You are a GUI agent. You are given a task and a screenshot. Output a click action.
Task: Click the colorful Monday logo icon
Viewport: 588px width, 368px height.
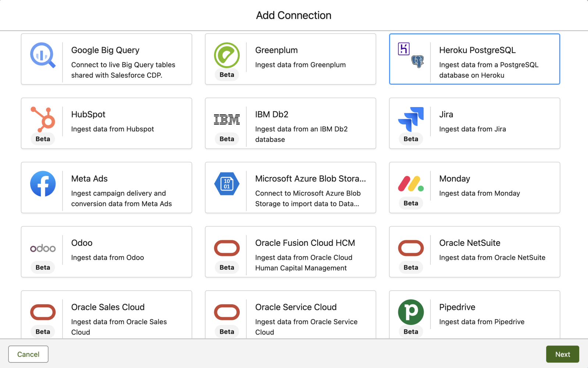[x=411, y=184]
